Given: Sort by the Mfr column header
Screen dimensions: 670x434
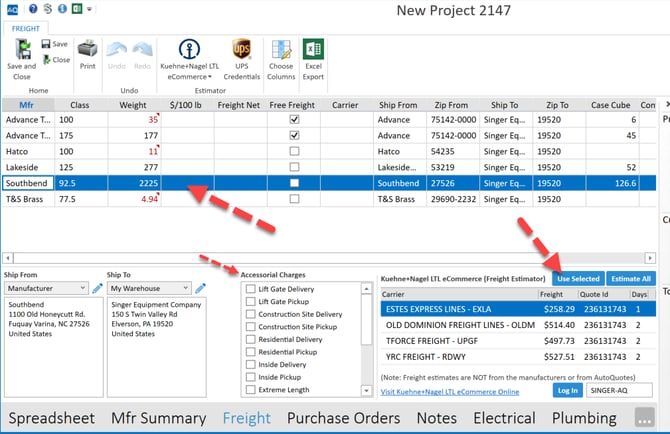Looking at the screenshot, I should click(x=28, y=105).
